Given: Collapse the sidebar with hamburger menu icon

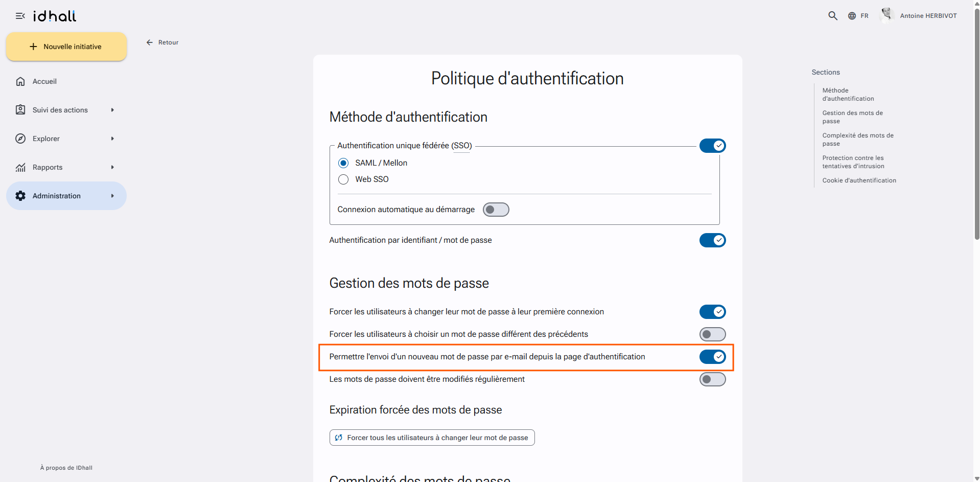Looking at the screenshot, I should tap(20, 16).
